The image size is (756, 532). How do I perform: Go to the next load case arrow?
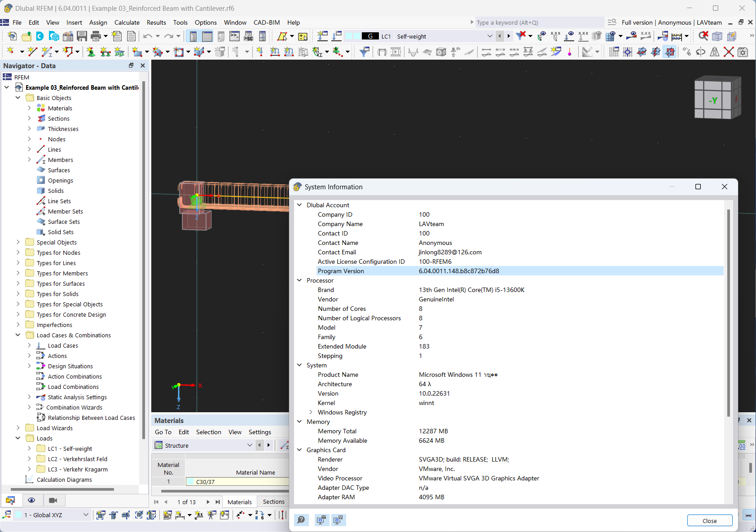point(509,36)
